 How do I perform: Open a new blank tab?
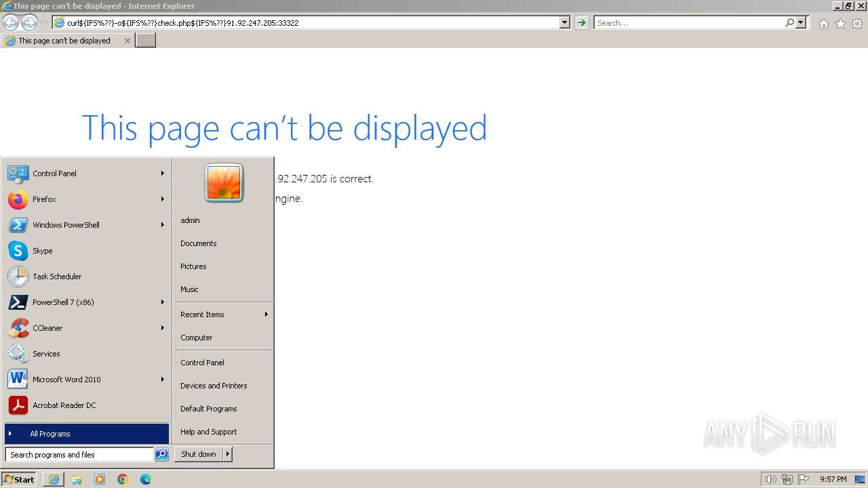pyautogui.click(x=146, y=40)
